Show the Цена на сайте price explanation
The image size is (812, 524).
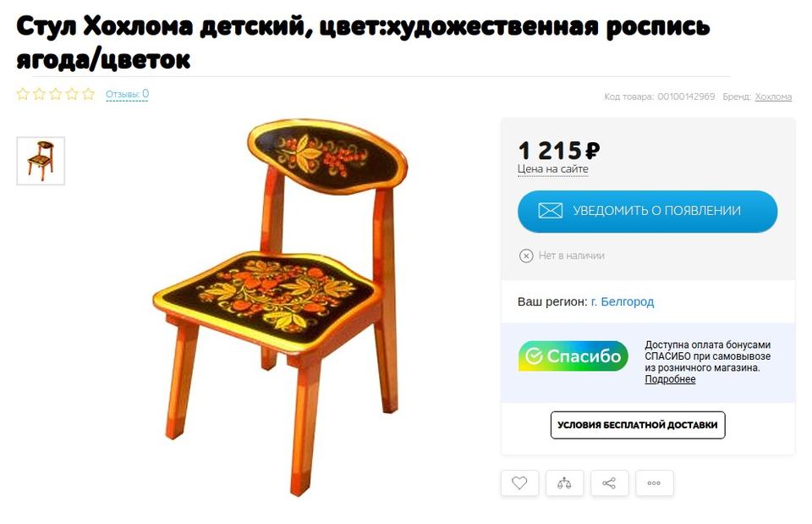552,169
